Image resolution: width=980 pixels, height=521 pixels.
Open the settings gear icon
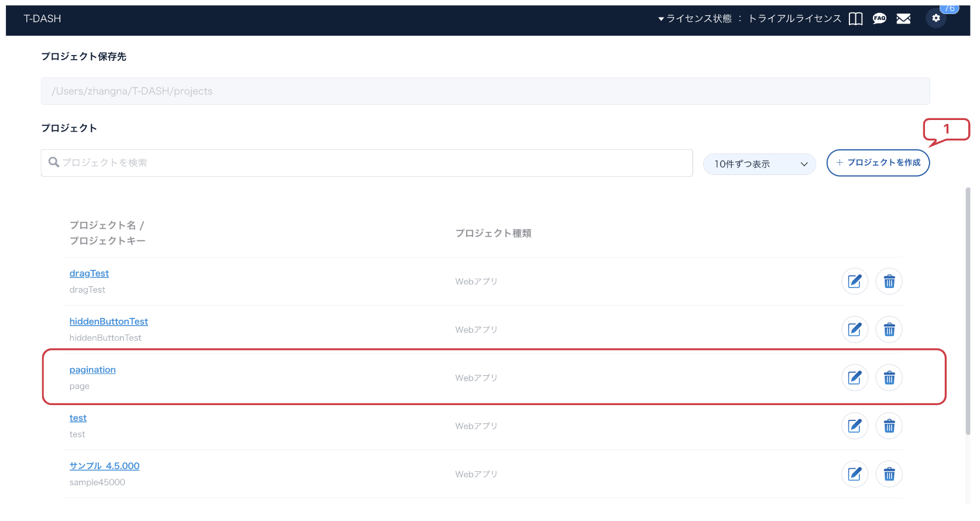tap(936, 18)
